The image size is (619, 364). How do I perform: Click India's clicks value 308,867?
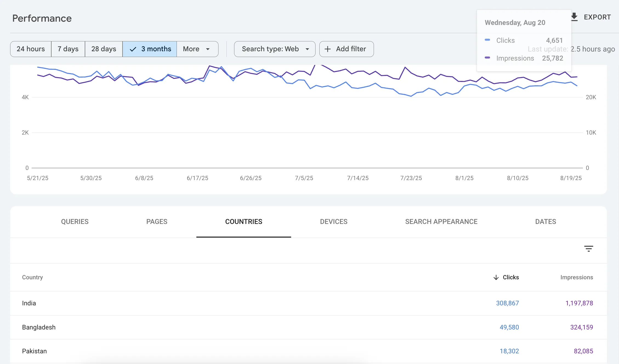click(507, 303)
